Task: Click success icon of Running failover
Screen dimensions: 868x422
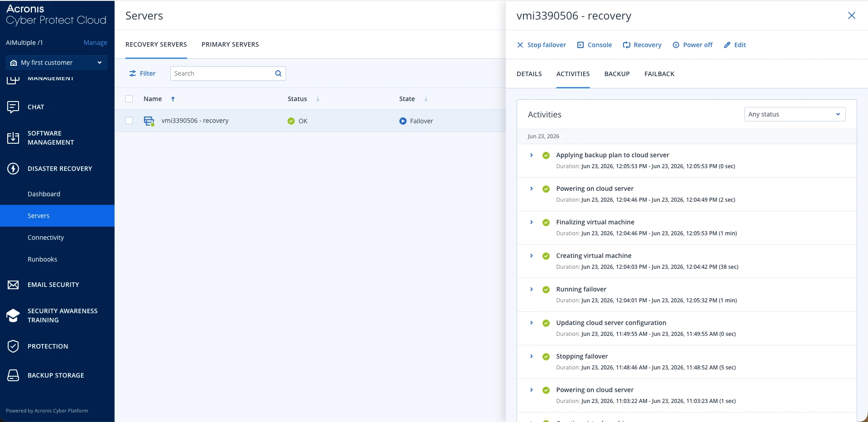Action: (546, 290)
